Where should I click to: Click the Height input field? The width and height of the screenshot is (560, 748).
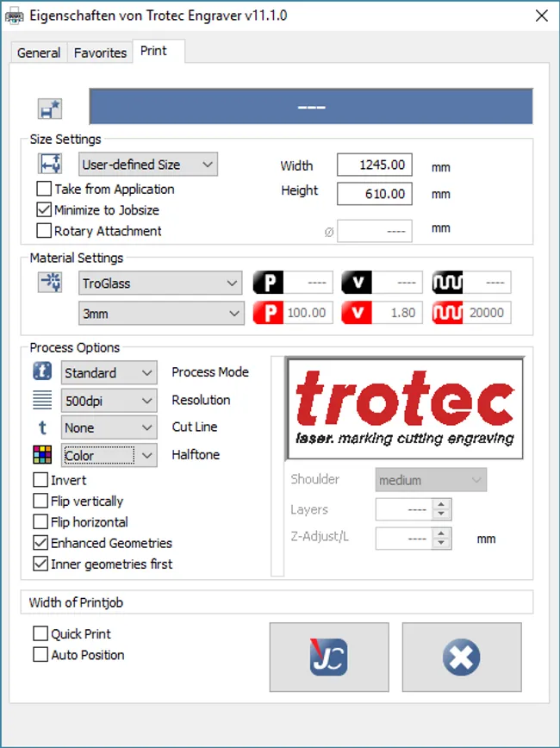[375, 194]
